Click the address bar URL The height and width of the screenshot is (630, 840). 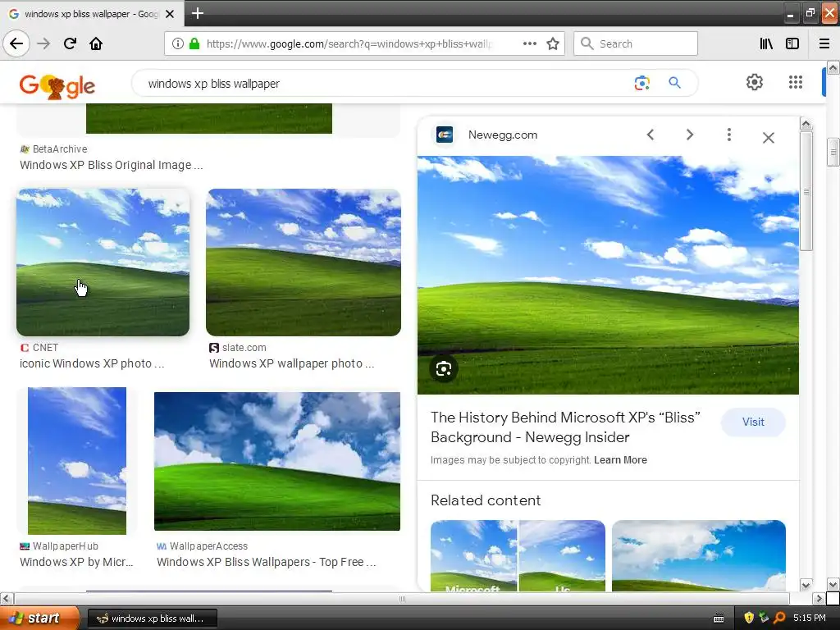(x=349, y=44)
